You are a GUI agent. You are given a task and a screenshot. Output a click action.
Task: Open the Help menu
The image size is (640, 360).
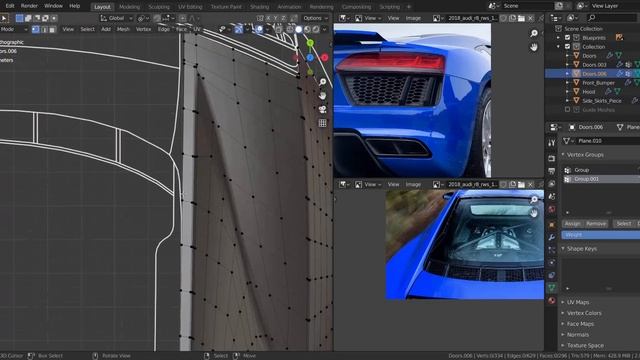[75, 6]
